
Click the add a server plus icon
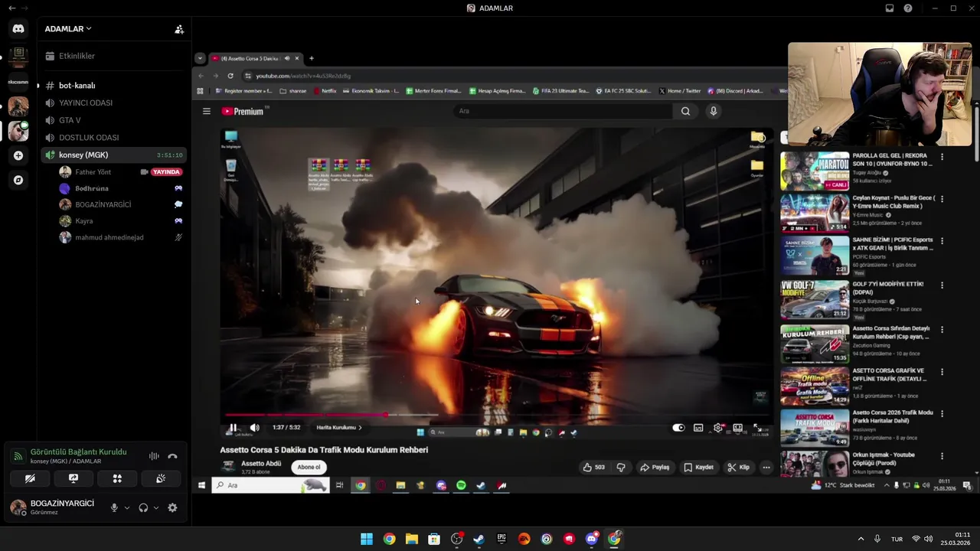click(x=18, y=155)
